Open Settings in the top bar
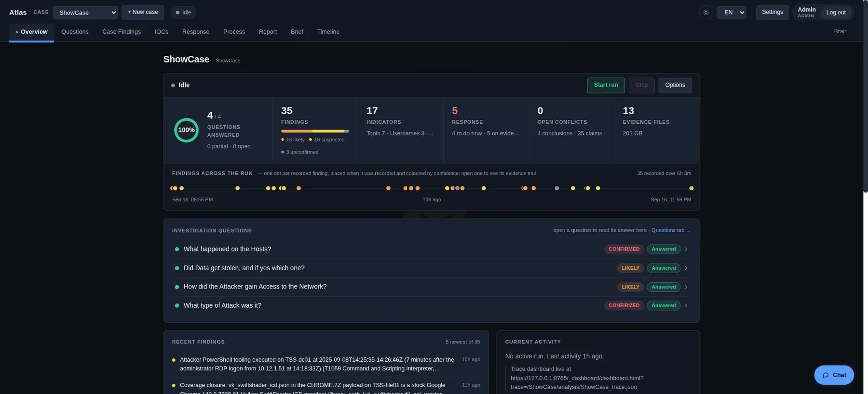Viewport: 868px width, 394px height. point(772,12)
